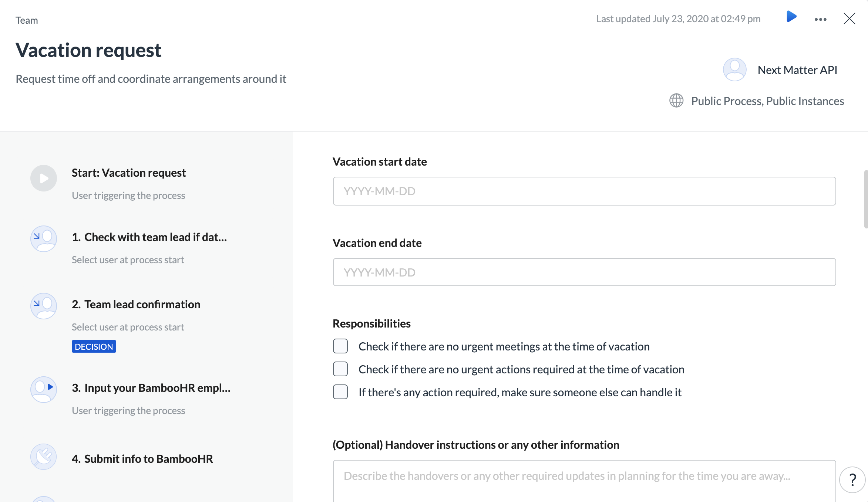Click Public Process, Public Instances text
This screenshot has width=868, height=502.
[x=768, y=101]
